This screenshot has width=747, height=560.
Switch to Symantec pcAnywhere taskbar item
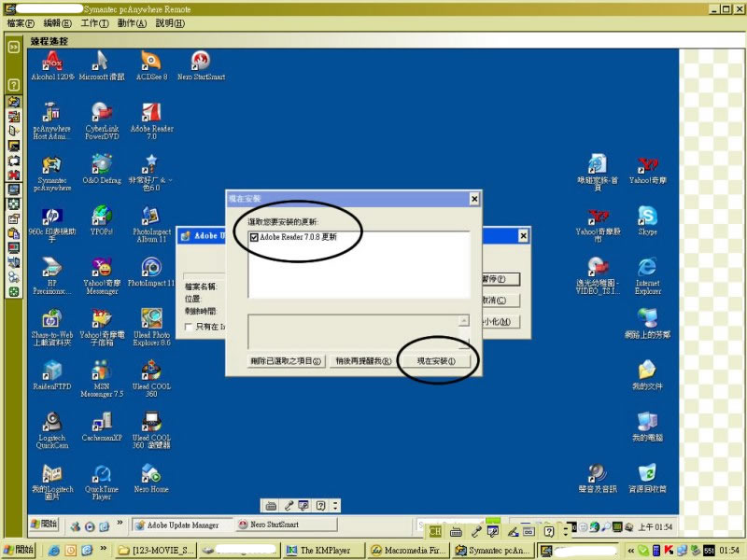coord(492,551)
